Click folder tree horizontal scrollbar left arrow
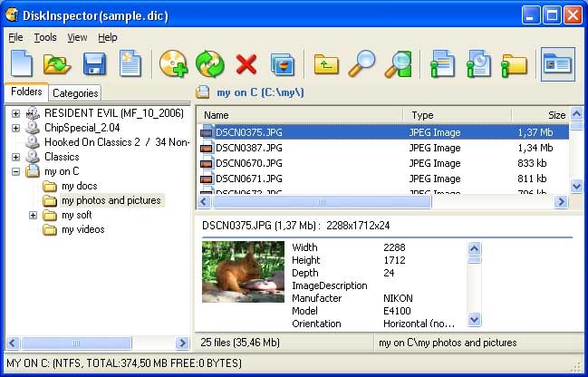 tap(13, 343)
